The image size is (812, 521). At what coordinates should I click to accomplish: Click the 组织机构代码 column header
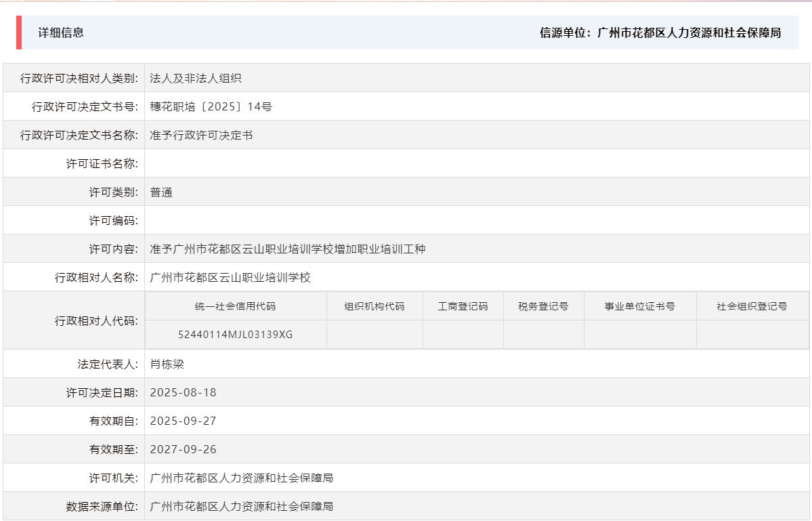374,306
